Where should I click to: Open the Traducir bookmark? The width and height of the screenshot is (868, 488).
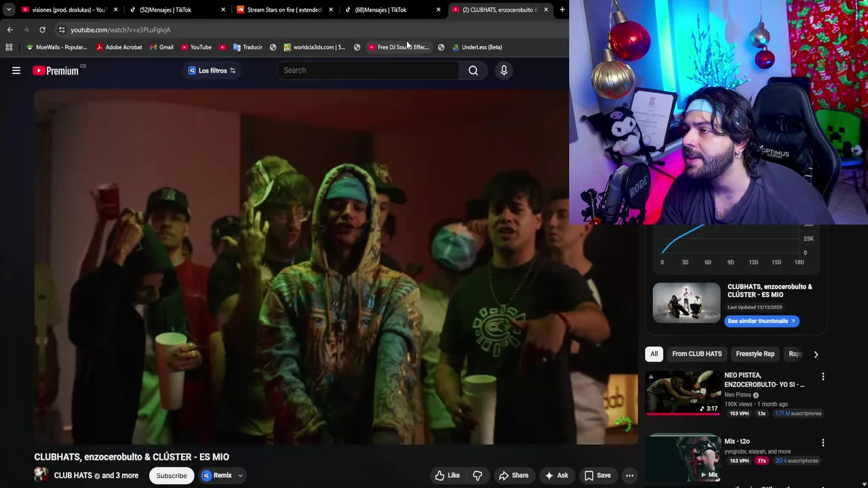tap(248, 47)
